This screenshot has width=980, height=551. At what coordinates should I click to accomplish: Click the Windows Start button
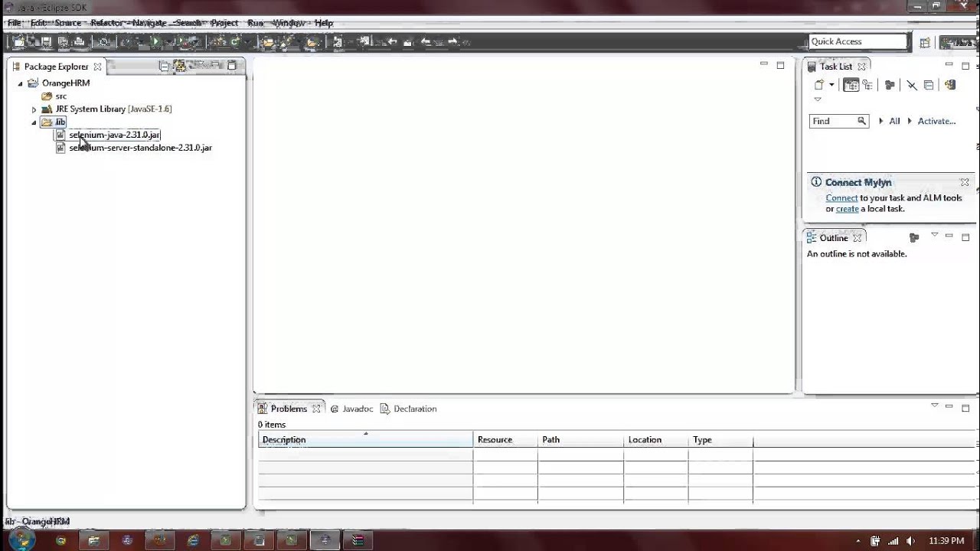pos(21,540)
